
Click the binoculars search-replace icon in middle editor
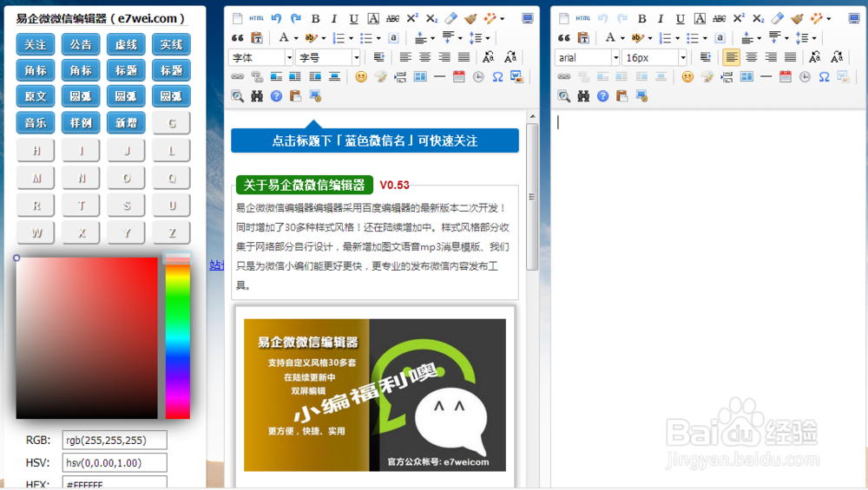(x=257, y=96)
